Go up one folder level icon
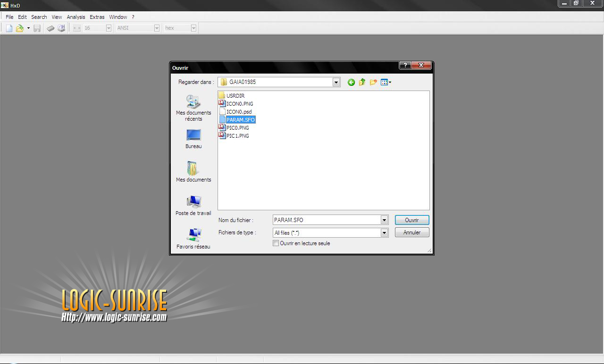This screenshot has width=604, height=364. 362,83
